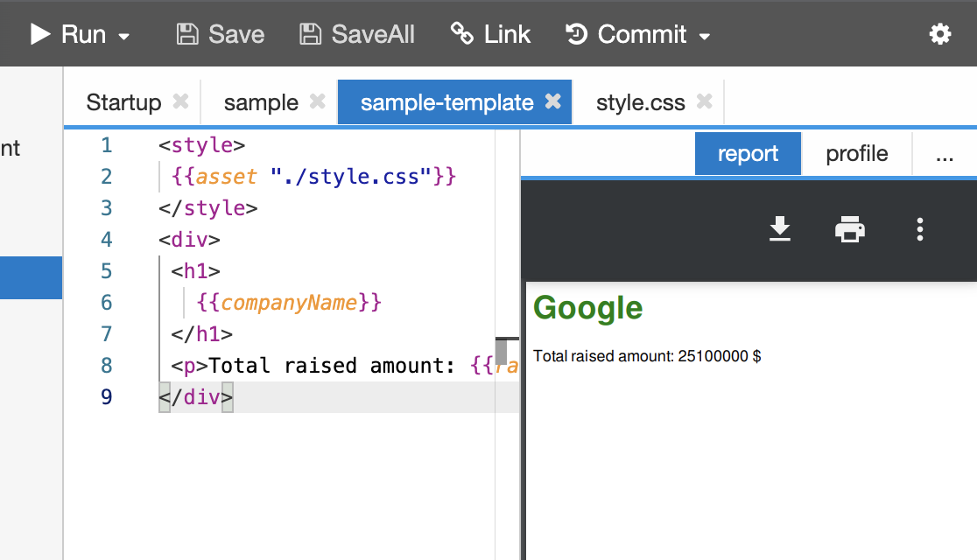Close the sample tab

(318, 101)
